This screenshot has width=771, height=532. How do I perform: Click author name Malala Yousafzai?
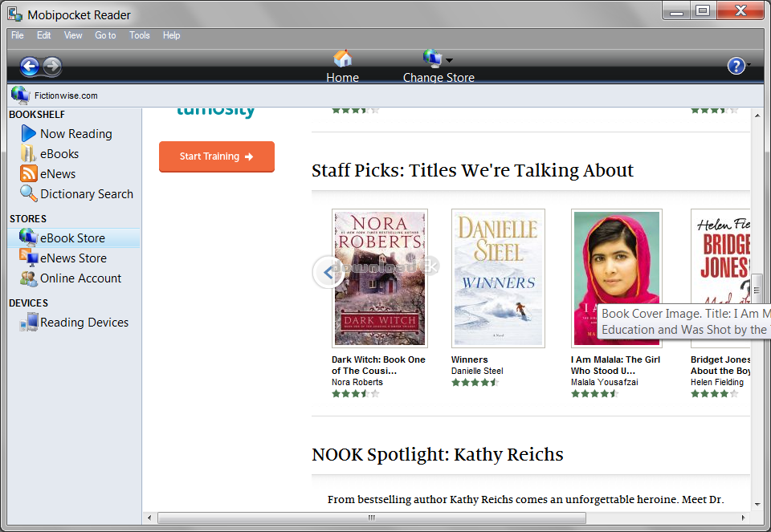[x=604, y=382]
